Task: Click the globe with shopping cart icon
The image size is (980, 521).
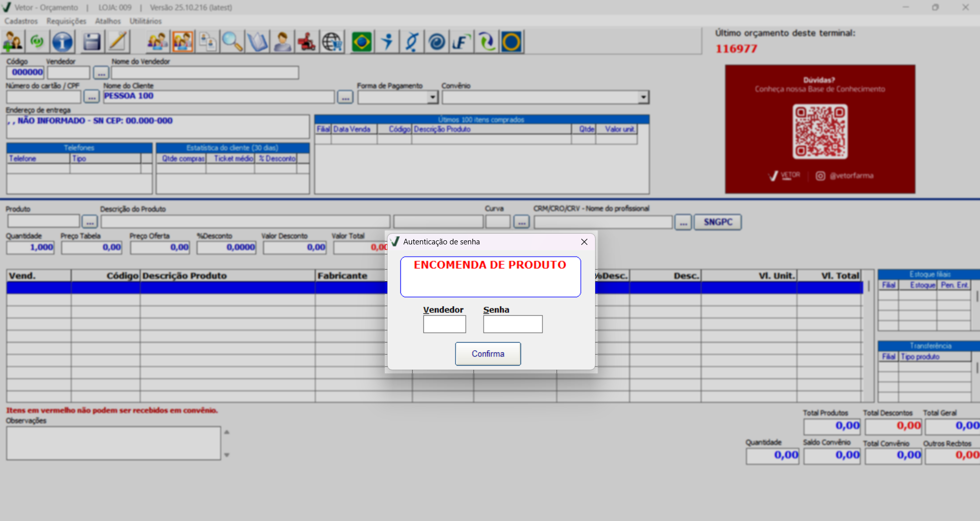Action: tap(332, 42)
